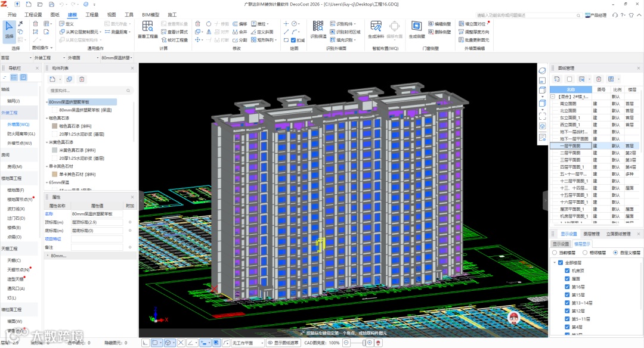Click 核对工程量 in 计算 group
The width and height of the screenshot is (644, 348).
tap(175, 40)
